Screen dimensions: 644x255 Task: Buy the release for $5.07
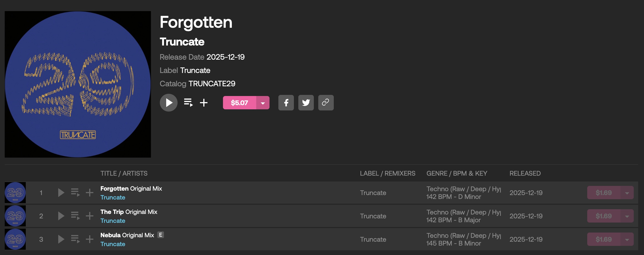[239, 103]
